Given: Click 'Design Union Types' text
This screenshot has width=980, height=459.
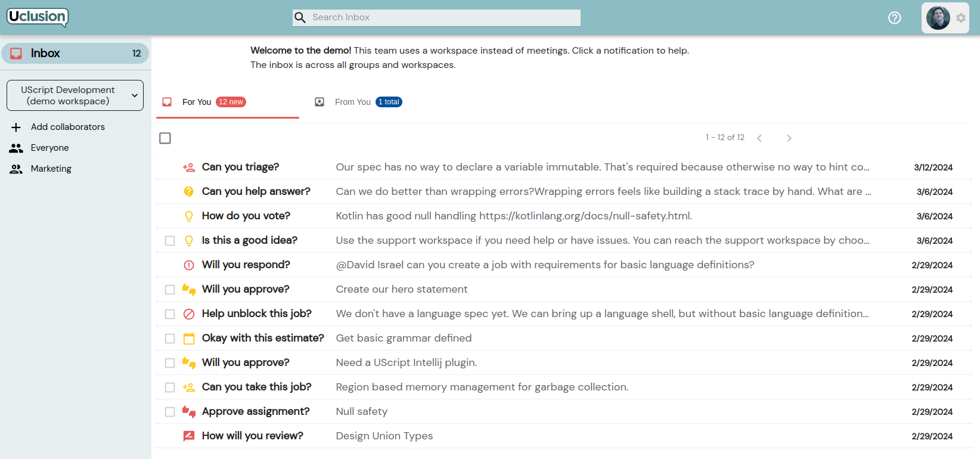Looking at the screenshot, I should pyautogui.click(x=384, y=436).
